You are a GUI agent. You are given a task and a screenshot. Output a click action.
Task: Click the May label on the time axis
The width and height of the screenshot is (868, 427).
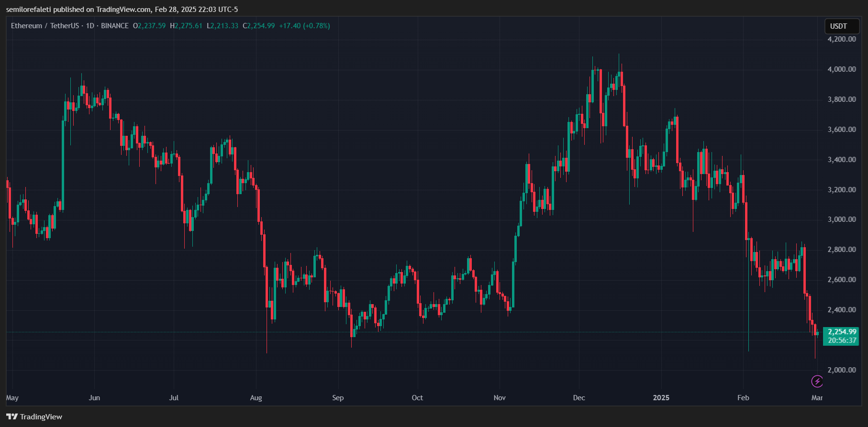[x=12, y=398]
